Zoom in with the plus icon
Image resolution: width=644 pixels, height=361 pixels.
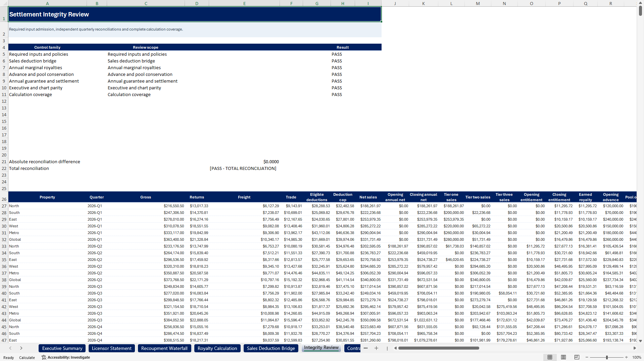click(x=626, y=357)
